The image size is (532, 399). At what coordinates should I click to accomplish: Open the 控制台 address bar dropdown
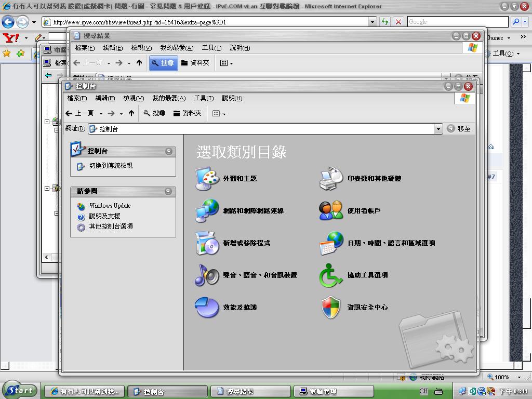click(x=438, y=129)
